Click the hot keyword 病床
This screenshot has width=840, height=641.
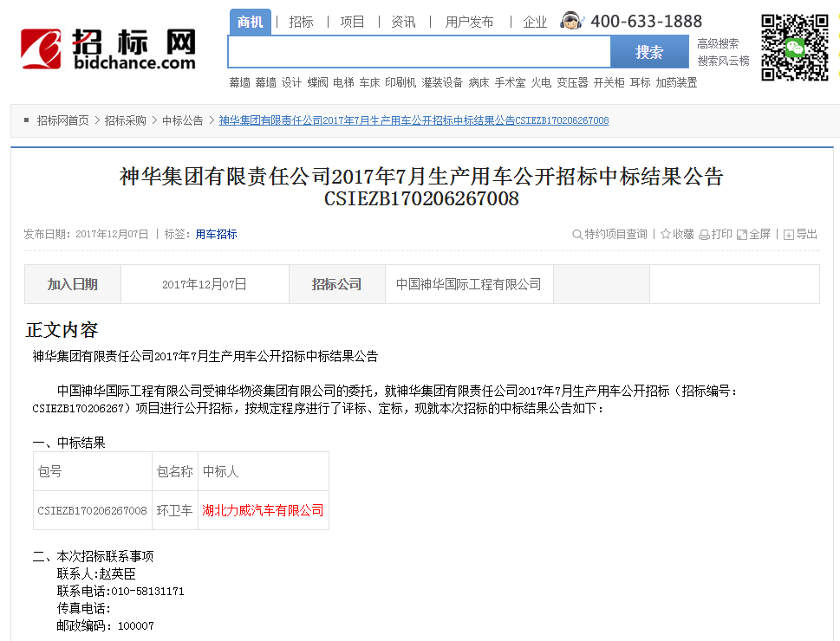click(479, 82)
